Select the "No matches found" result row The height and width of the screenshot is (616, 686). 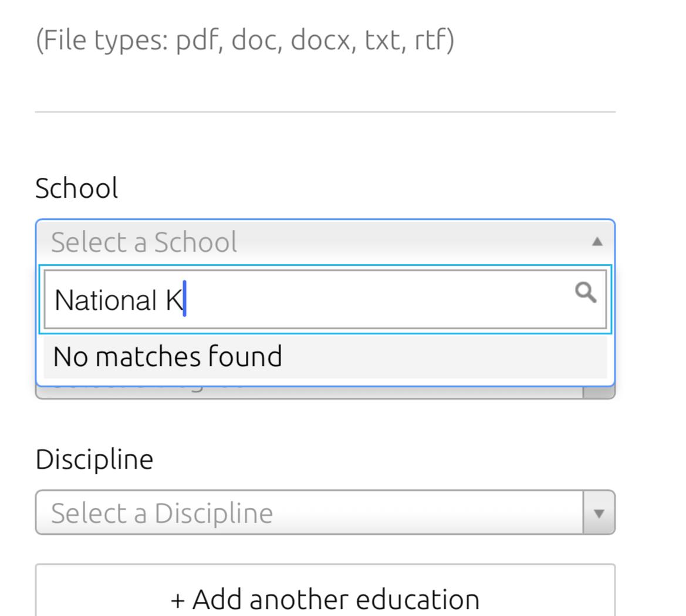pyautogui.click(x=167, y=357)
